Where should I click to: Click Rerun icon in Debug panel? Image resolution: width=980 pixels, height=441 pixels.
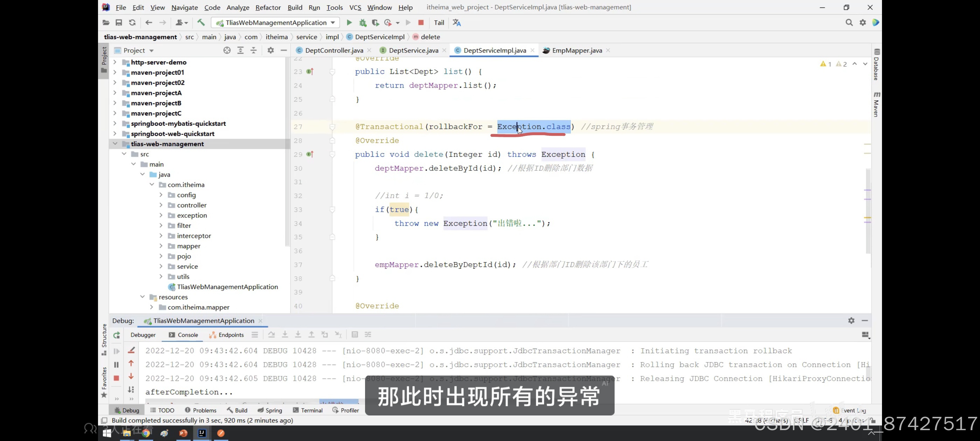(117, 335)
